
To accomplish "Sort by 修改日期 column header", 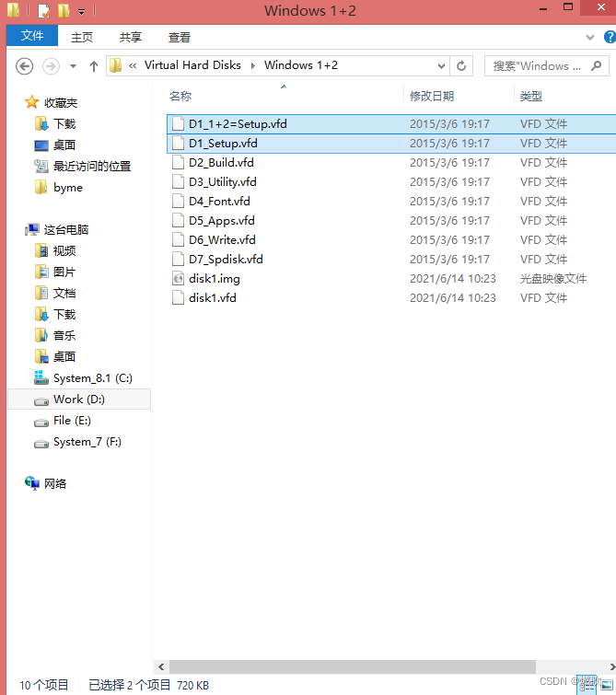I will 432,96.
